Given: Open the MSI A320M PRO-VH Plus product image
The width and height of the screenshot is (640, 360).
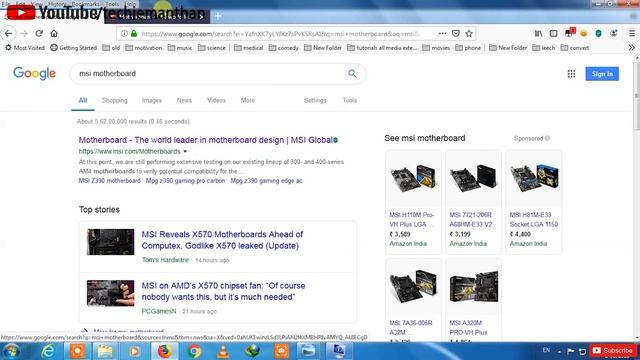Looking at the screenshot, I should [x=473, y=287].
